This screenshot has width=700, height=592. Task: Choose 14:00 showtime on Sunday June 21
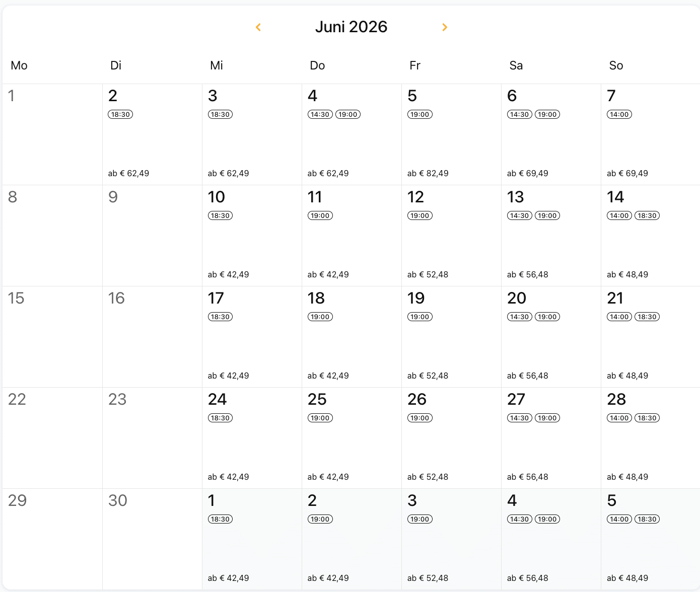[x=619, y=317]
